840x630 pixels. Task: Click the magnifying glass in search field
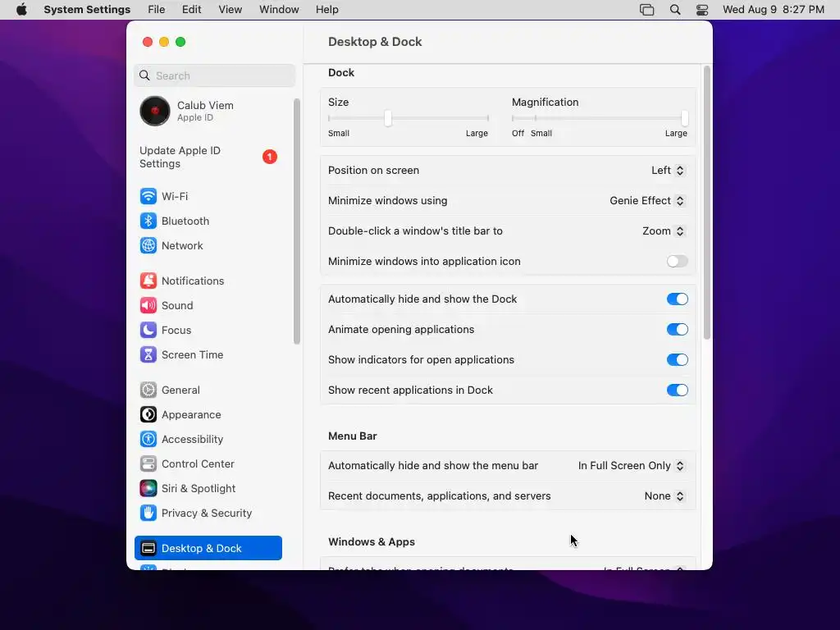tap(144, 75)
